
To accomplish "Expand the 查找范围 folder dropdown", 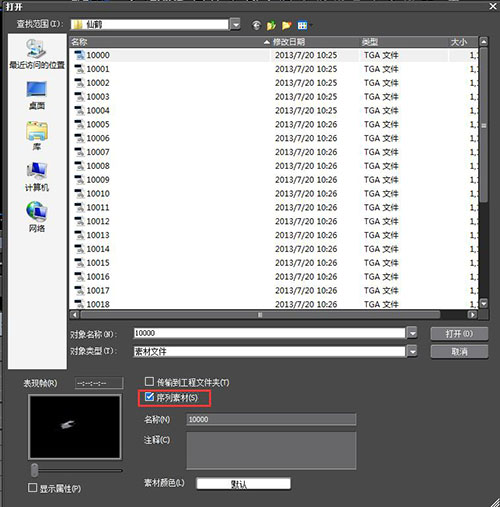I will pos(236,25).
